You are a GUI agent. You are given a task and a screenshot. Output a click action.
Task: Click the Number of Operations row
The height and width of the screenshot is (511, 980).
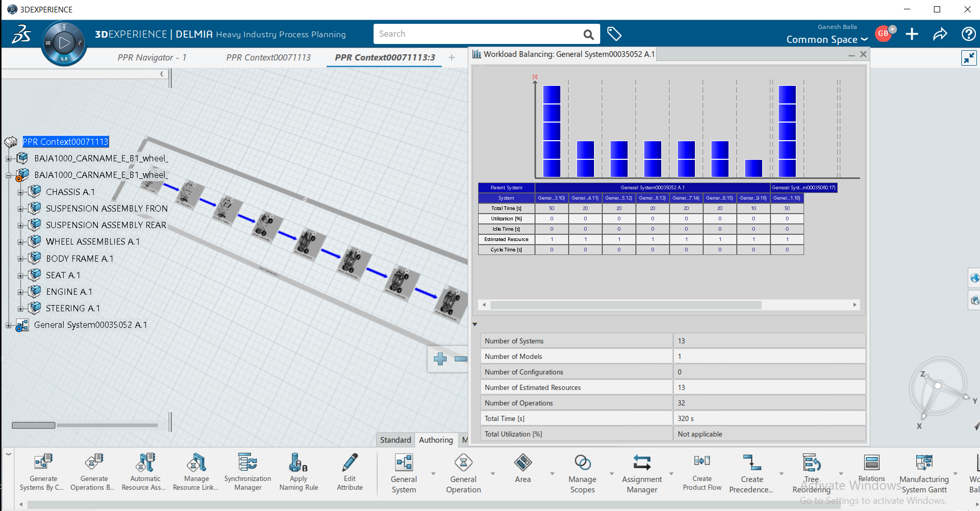pos(673,403)
